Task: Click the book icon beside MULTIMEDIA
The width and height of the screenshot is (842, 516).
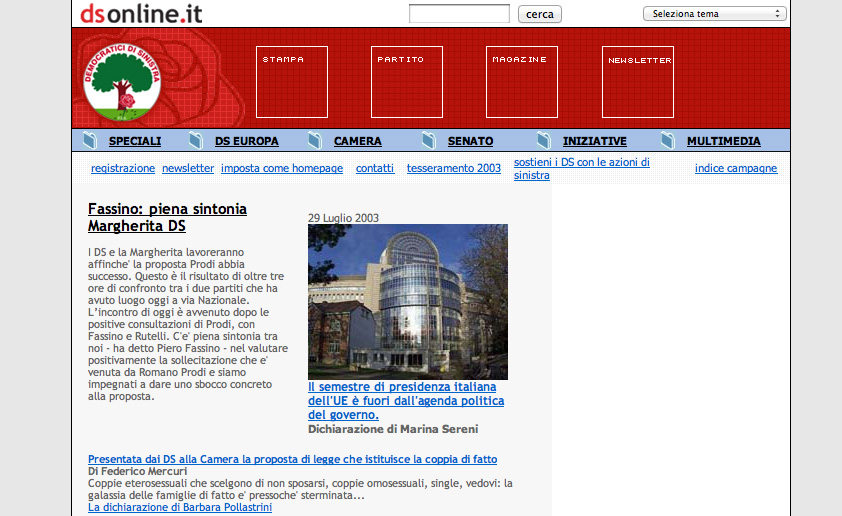Action: click(x=668, y=141)
